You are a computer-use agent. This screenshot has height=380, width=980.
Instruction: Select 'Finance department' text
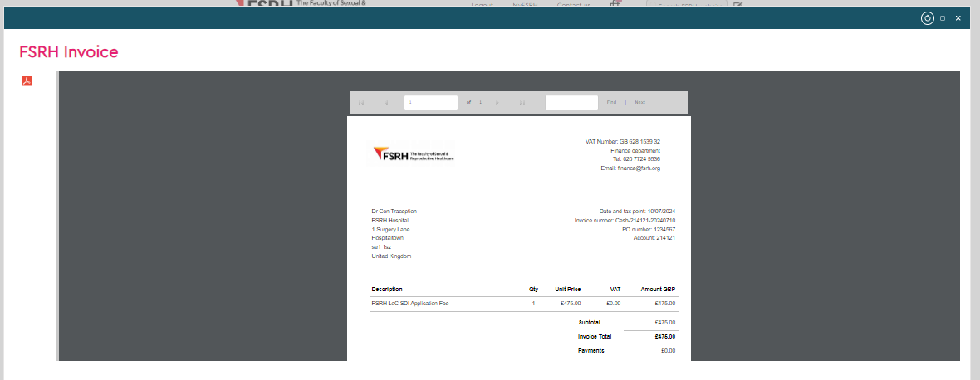tap(635, 150)
